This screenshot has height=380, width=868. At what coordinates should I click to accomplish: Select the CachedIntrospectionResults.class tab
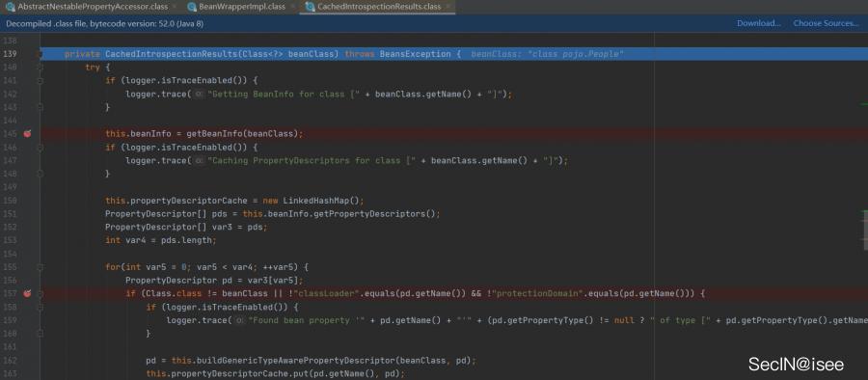click(378, 7)
